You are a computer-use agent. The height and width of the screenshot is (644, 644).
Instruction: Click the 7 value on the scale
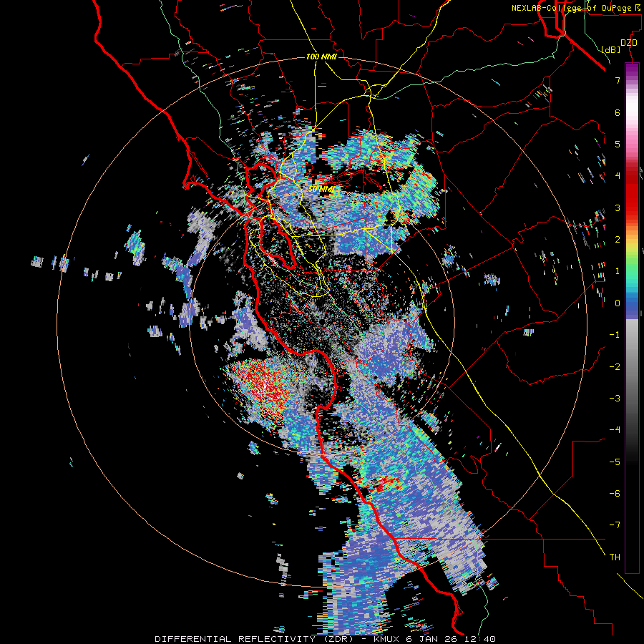click(618, 80)
